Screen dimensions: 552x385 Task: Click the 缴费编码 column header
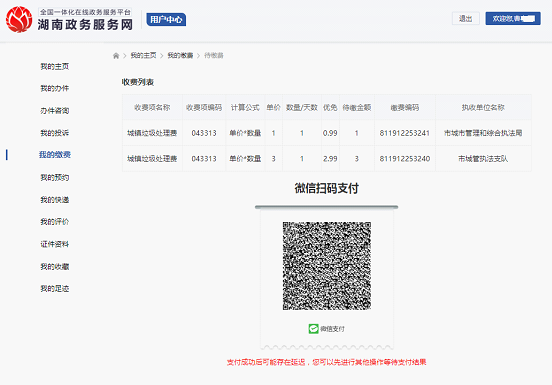405,107
